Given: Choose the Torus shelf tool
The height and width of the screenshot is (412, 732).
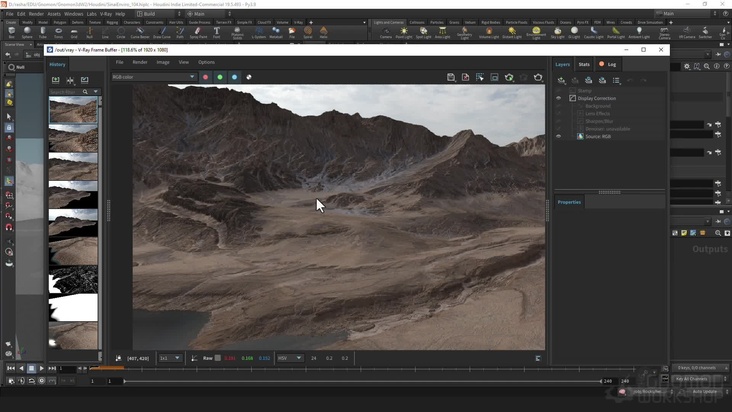Looking at the screenshot, I should (x=58, y=32).
